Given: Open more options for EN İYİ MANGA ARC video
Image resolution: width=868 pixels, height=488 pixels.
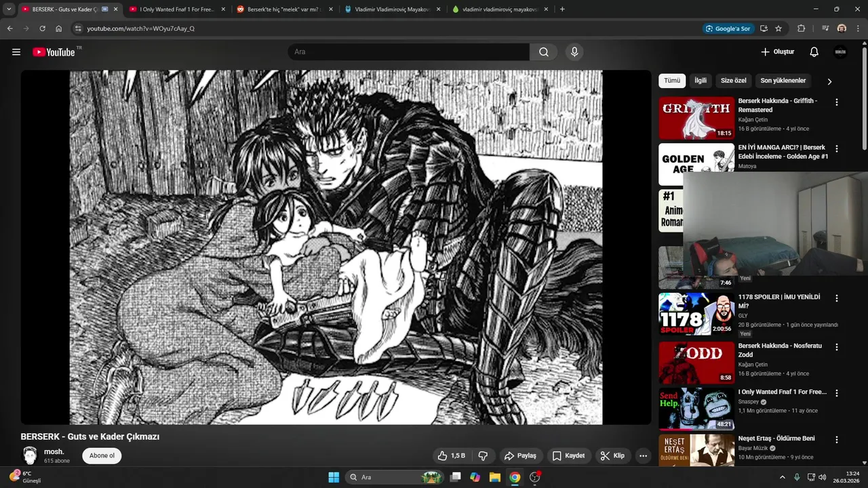Looking at the screenshot, I should pyautogui.click(x=837, y=148).
